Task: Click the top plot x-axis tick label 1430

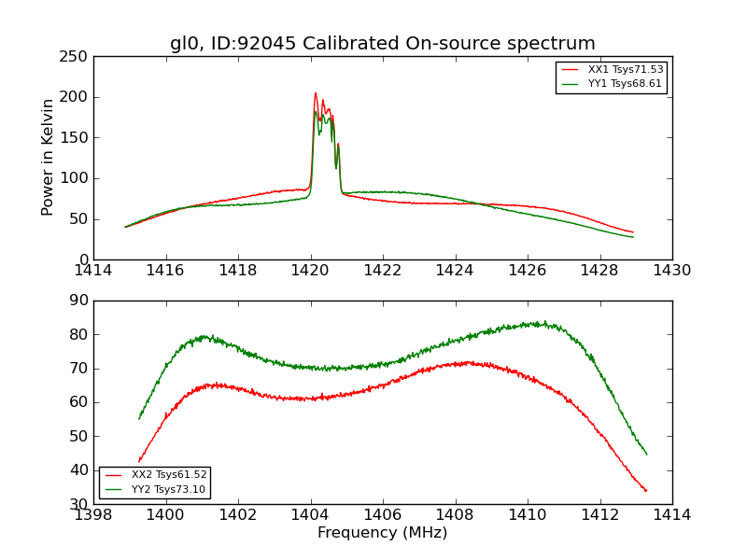Action: pos(672,271)
